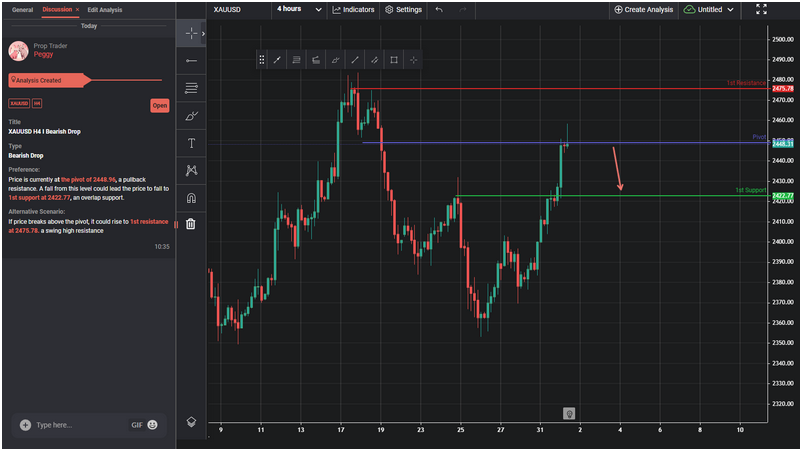Undo the last chart action

439,10
